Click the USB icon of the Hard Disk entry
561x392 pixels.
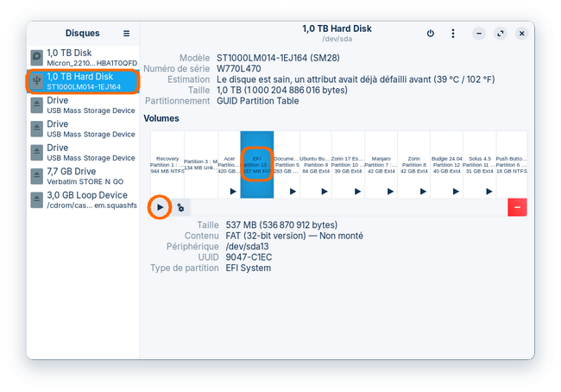point(37,81)
